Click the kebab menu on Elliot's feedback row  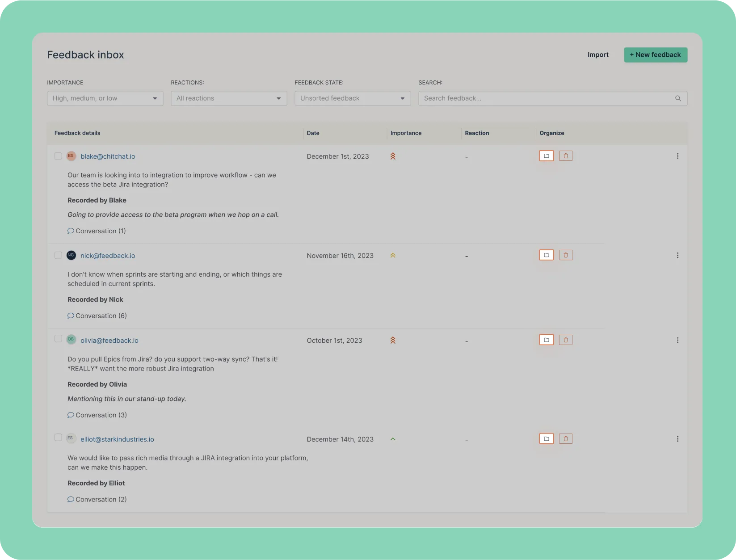677,439
